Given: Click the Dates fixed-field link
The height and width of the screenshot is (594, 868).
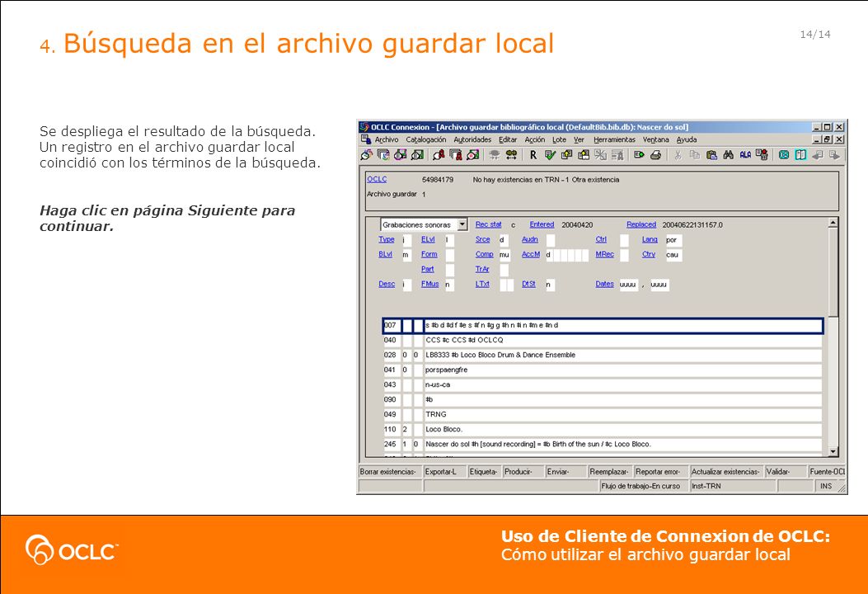Looking at the screenshot, I should (604, 284).
